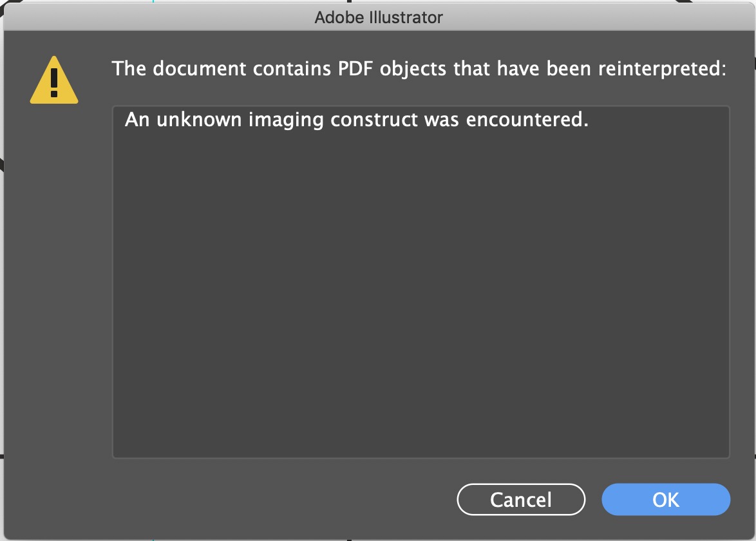Viewport: 756px width, 541px height.
Task: Click the empty area of the message list box
Action: 421,294
